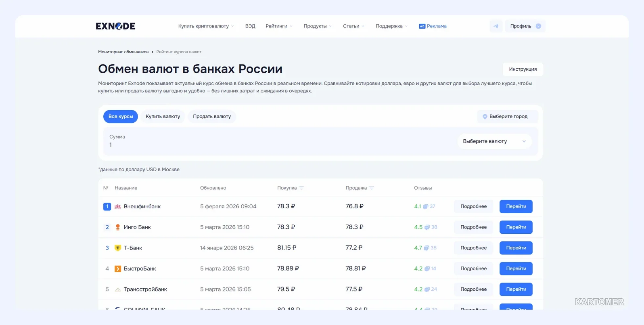The height and width of the screenshot is (325, 644).
Task: Click the EXNODE logo
Action: [115, 26]
